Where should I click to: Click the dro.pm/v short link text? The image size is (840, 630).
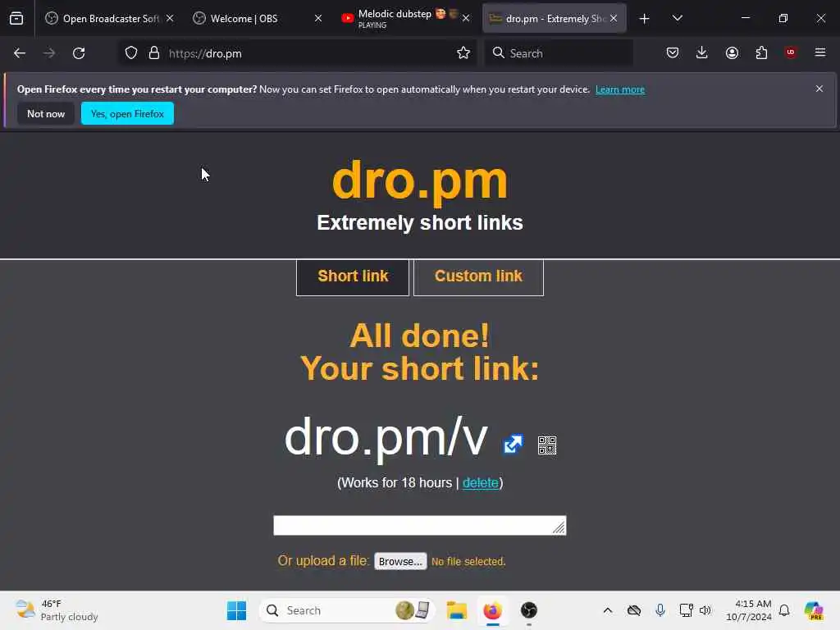[386, 438]
